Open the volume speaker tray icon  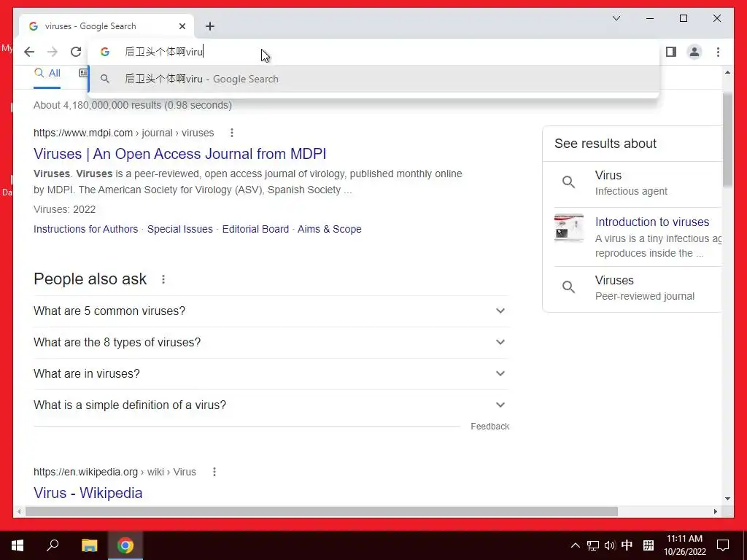click(x=610, y=545)
